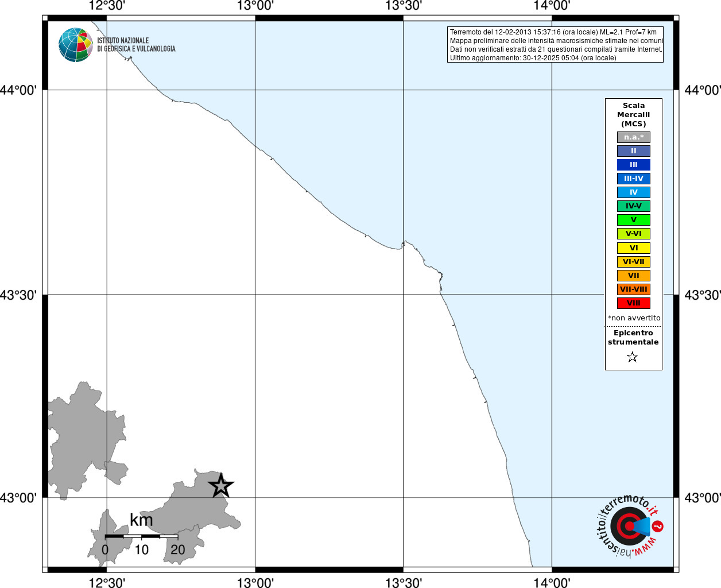Viewport: 721px width, 588px height.
Task: Click the top axis label 13°30'
Action: 404,6
